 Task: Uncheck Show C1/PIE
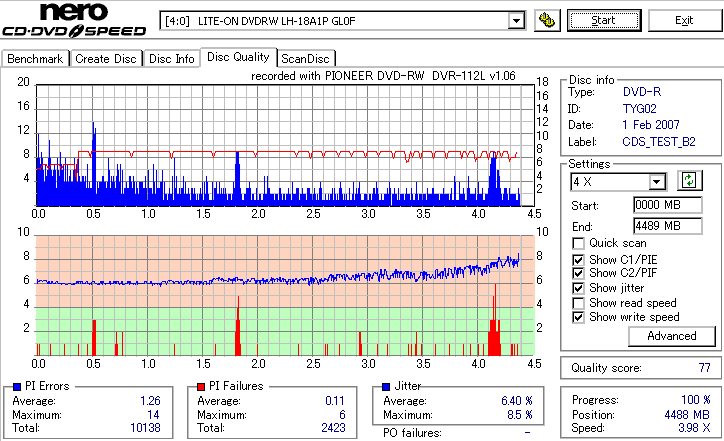point(578,260)
